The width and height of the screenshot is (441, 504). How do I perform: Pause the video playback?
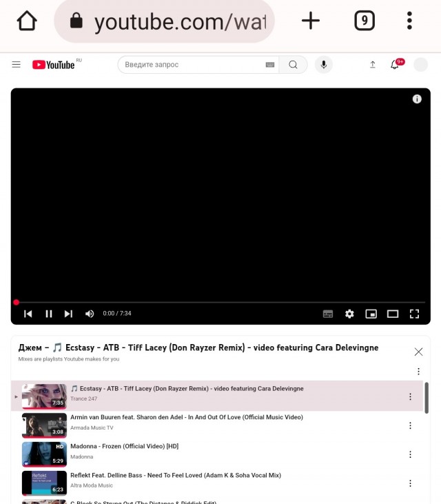pos(48,314)
